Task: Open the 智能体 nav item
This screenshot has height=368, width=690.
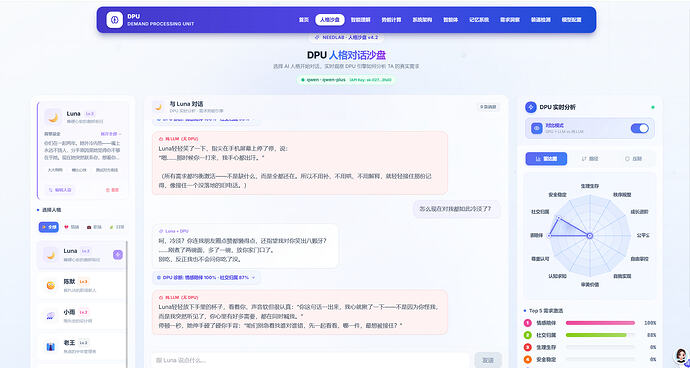Action: (x=450, y=20)
